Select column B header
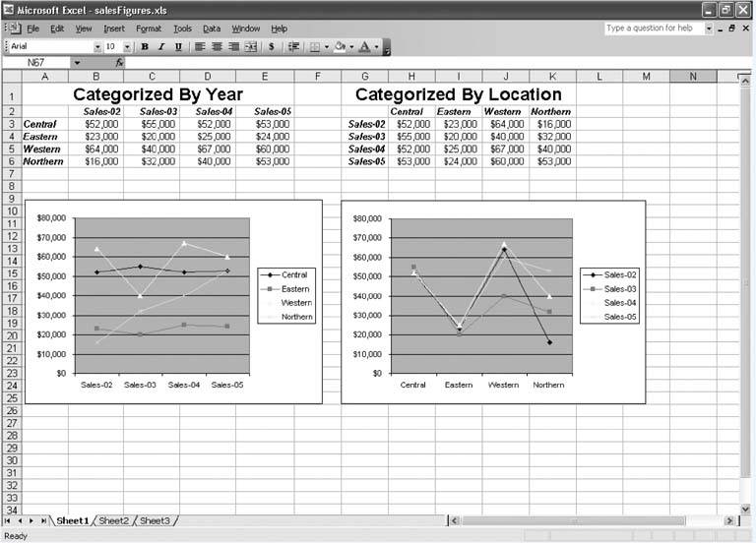 coord(95,76)
